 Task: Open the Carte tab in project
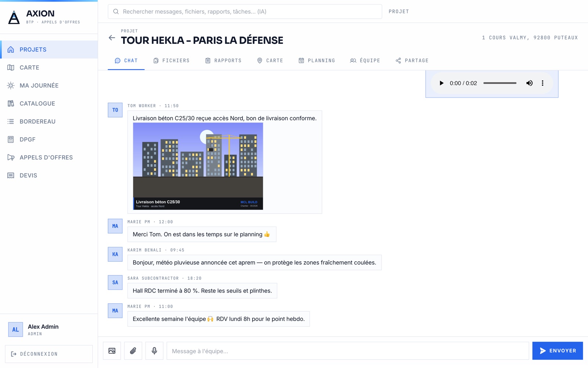tap(270, 60)
